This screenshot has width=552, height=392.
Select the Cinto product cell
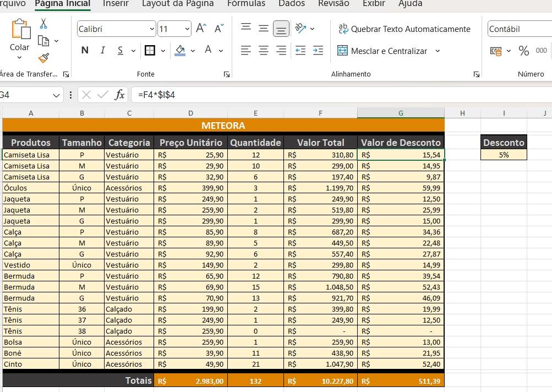point(31,364)
